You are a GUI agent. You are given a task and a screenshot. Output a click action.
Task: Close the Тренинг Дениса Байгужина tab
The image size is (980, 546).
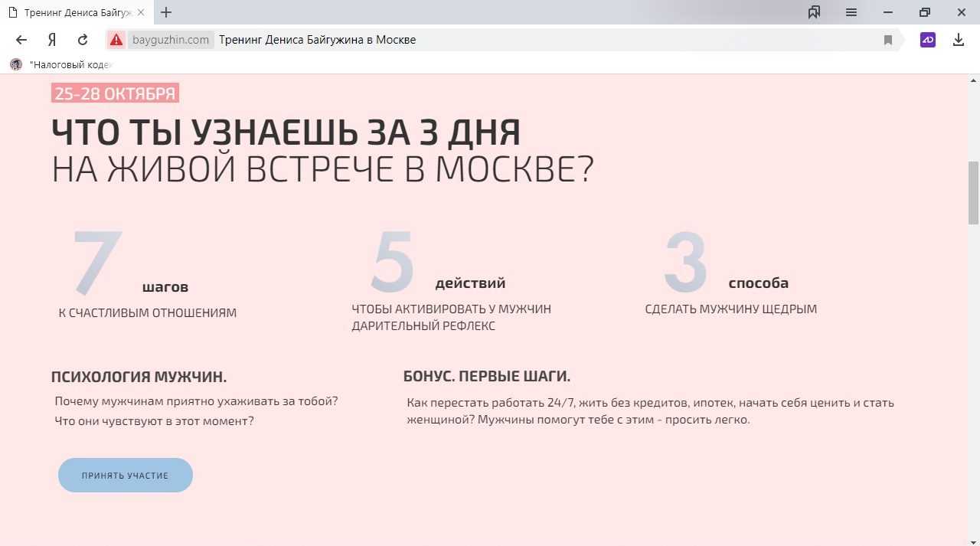click(x=141, y=12)
